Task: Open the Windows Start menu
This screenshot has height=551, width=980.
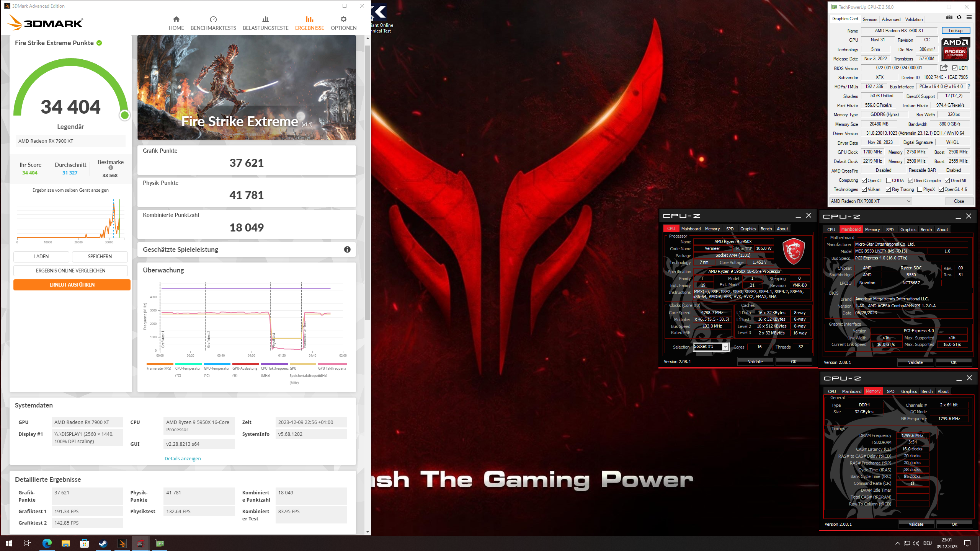Action: coord(9,543)
